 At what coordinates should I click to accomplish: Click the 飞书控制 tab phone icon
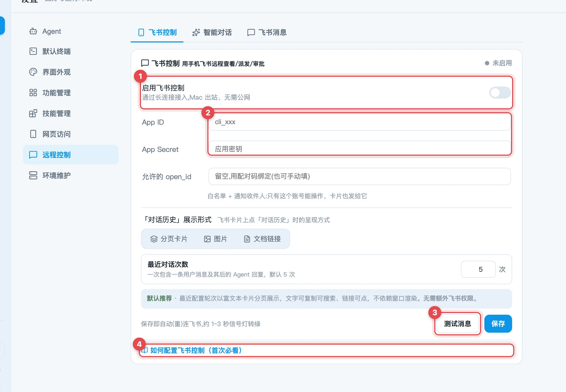pos(141,32)
